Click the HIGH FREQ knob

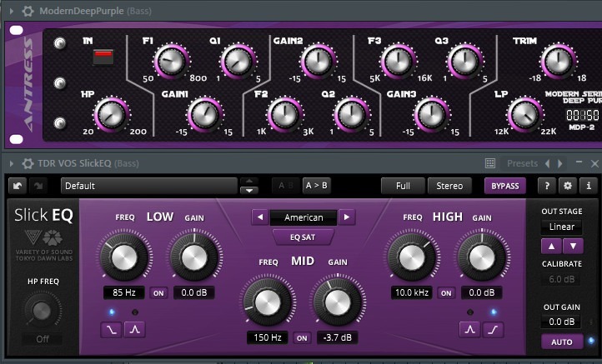coord(412,257)
